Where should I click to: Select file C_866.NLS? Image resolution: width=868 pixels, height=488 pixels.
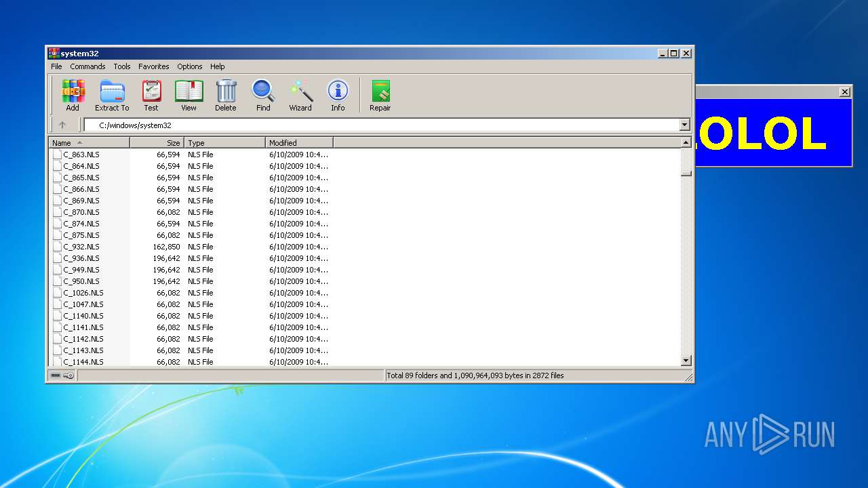81,189
